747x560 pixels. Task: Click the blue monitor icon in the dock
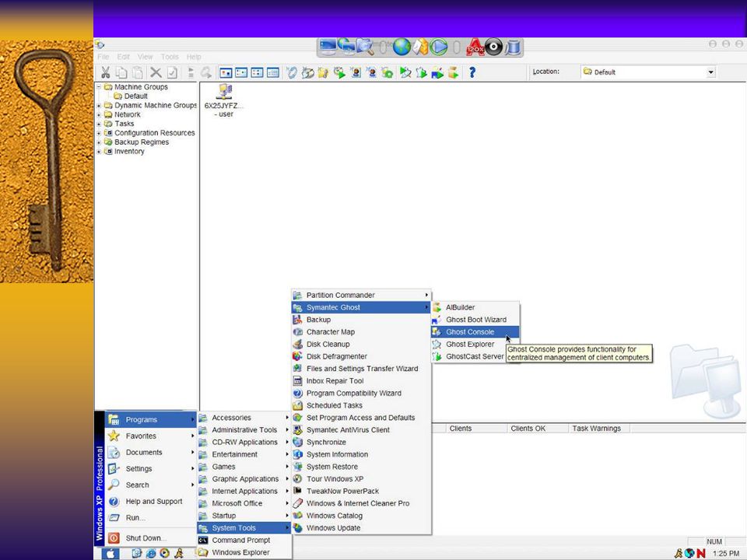[328, 47]
